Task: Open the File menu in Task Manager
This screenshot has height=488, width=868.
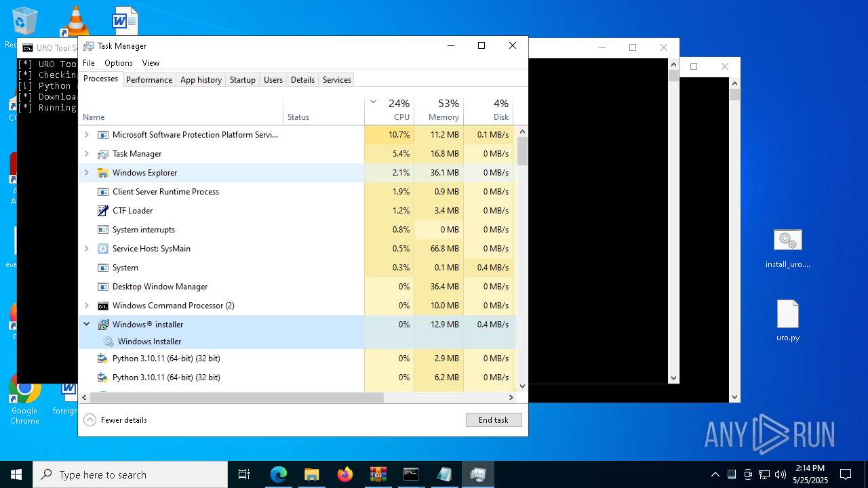Action: click(89, 63)
